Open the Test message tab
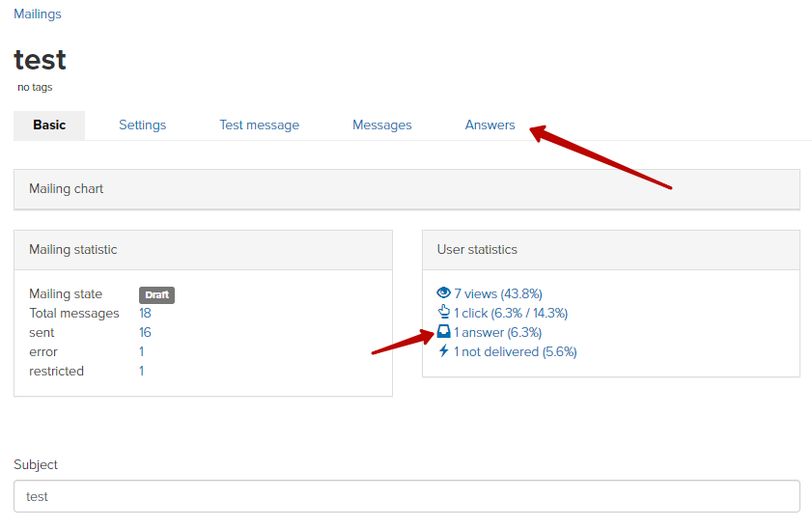This screenshot has width=812, height=527. [x=260, y=125]
